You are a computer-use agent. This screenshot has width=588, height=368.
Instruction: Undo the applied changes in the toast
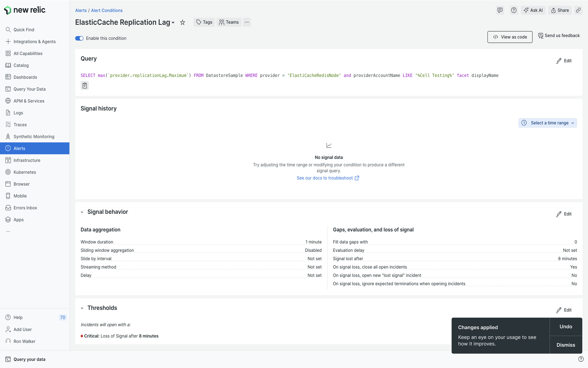(566, 327)
